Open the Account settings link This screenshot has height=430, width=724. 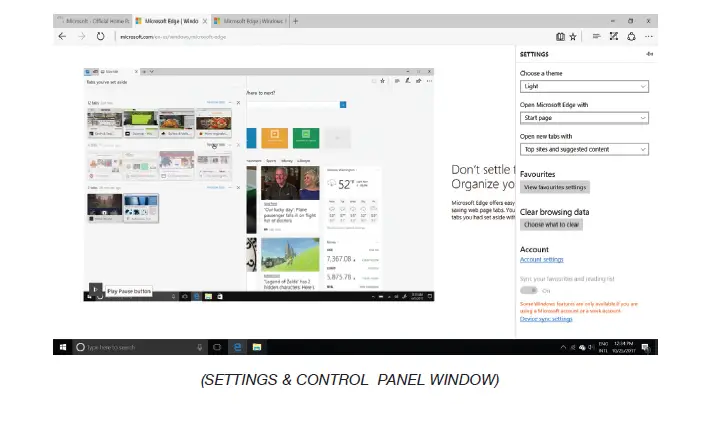pos(541,260)
